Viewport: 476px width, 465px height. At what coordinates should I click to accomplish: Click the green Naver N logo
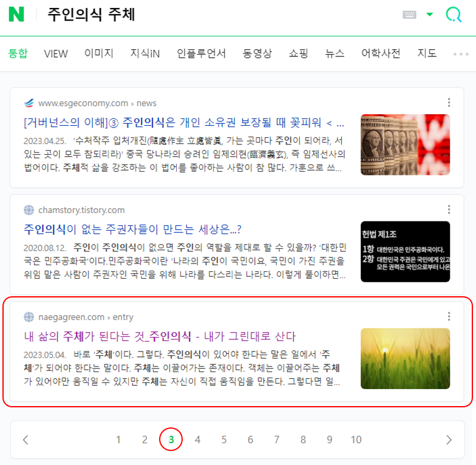pyautogui.click(x=16, y=15)
